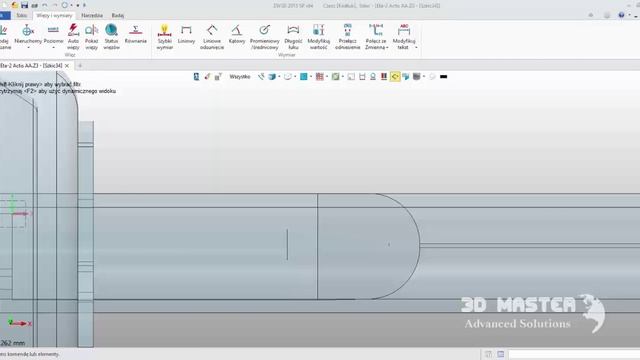Toggle Pokaż więzy display
This screenshot has height=360, width=640.
[91, 37]
